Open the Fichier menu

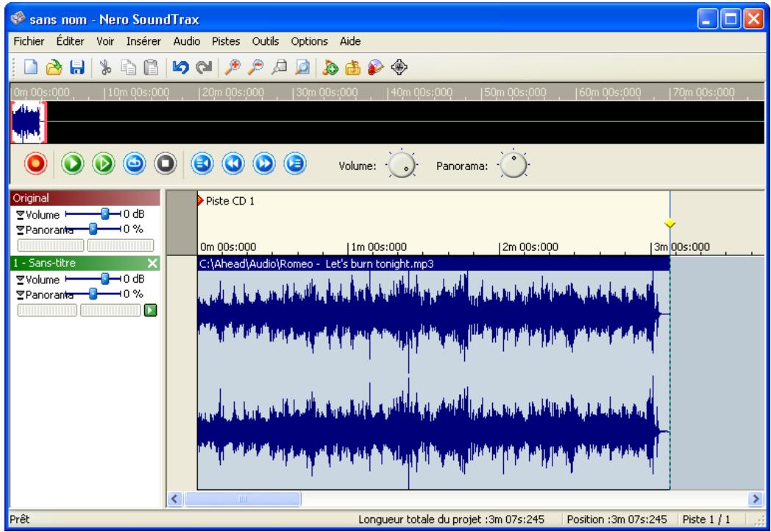point(29,41)
